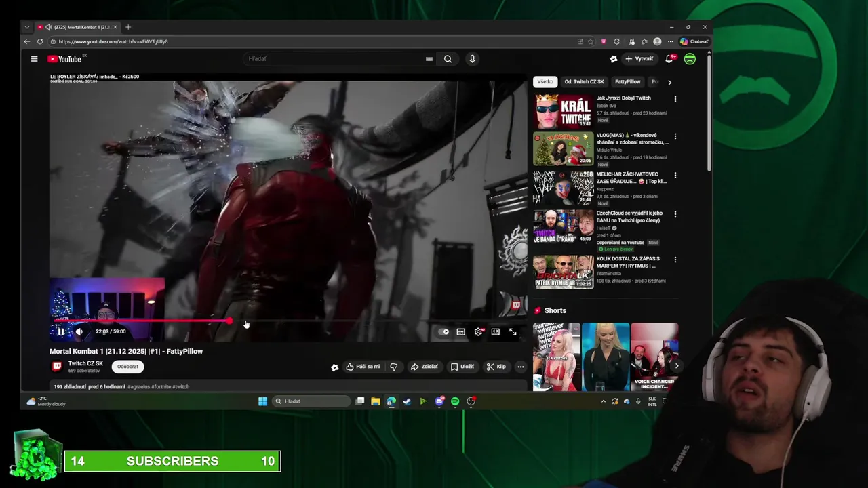
Task: Open the Windows Start menu
Action: coord(262,401)
